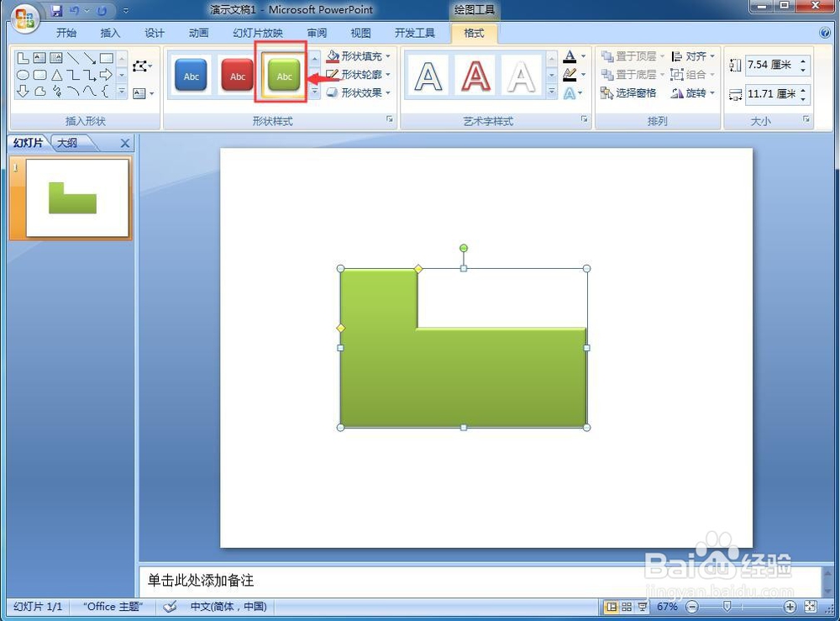Select the oval shape

pos(23,75)
